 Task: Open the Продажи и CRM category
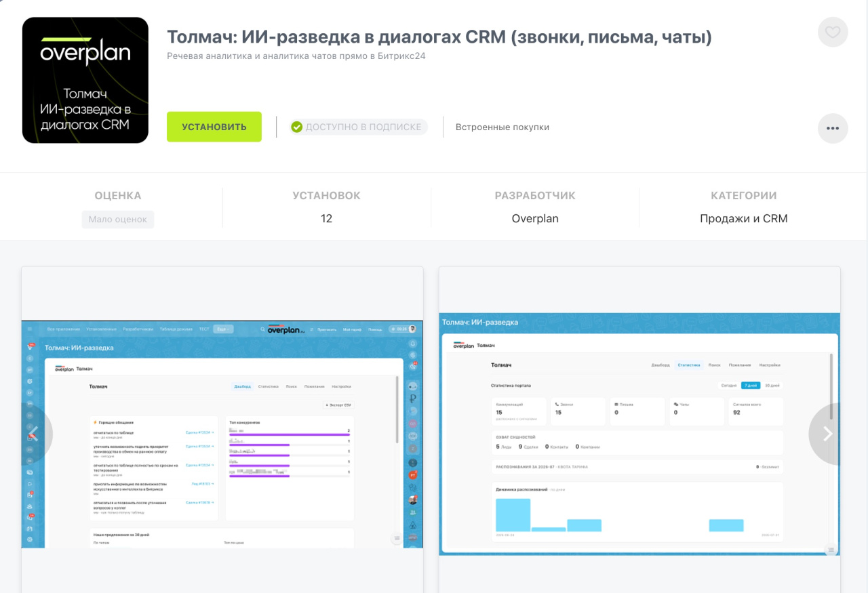(x=744, y=218)
